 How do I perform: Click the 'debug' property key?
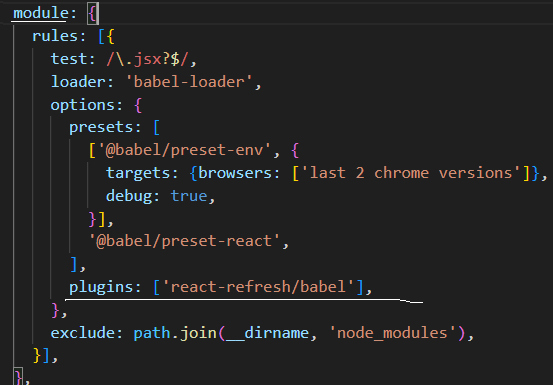[129, 196]
